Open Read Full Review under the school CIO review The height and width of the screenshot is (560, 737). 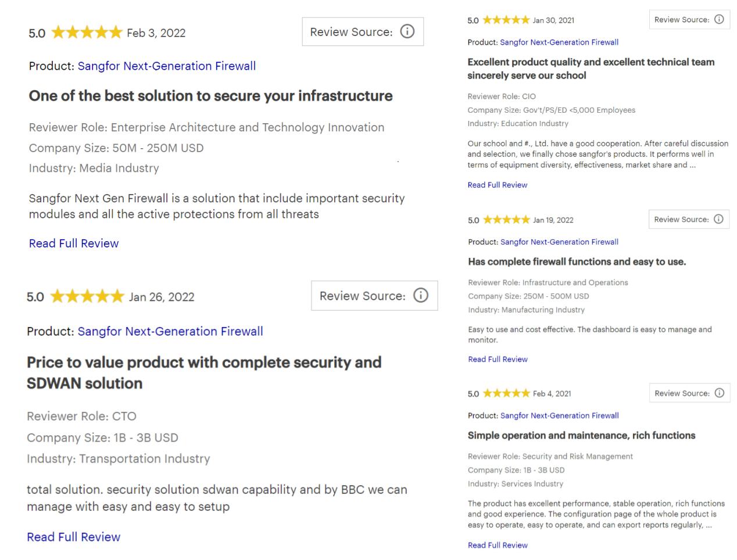(x=498, y=185)
